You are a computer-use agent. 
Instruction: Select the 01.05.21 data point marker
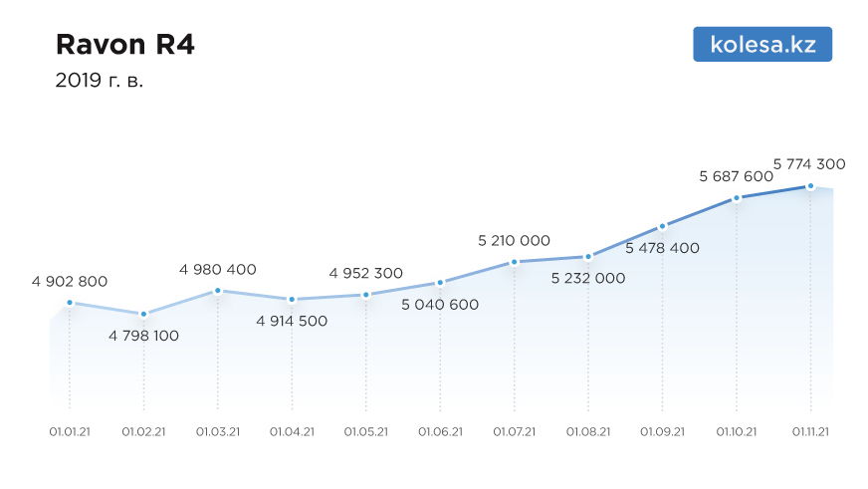[x=366, y=295]
